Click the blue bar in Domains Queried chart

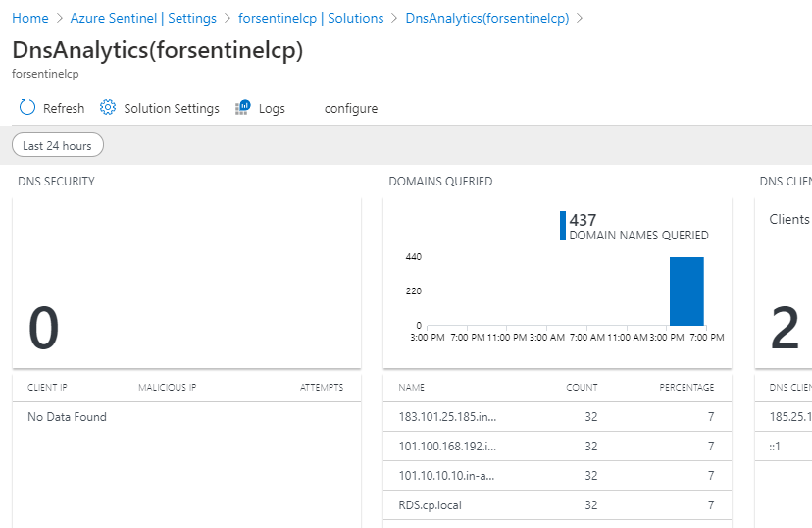pyautogui.click(x=686, y=291)
